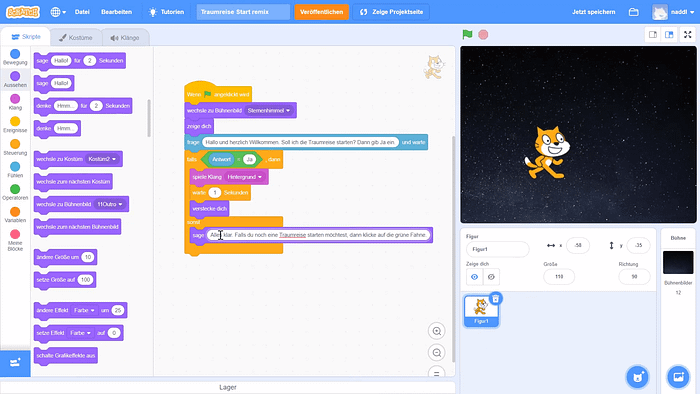Switch to the Kostüme tab
This screenshot has height=394, width=700.
click(76, 37)
